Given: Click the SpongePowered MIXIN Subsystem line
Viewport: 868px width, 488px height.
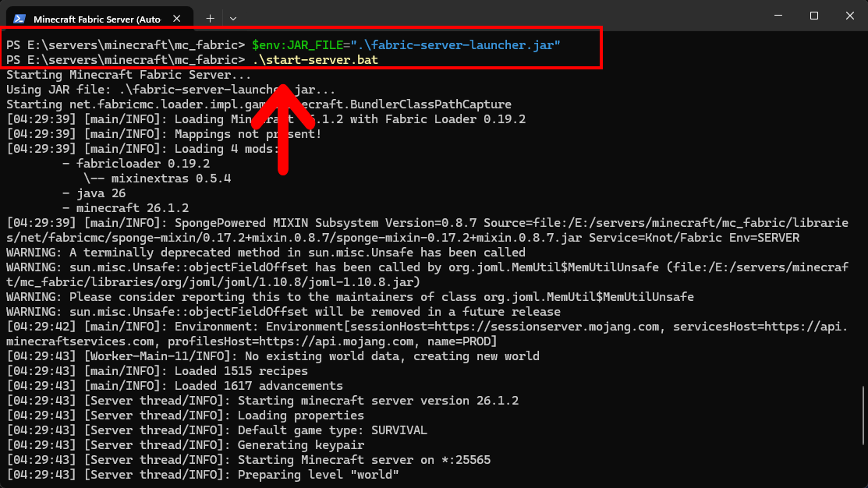Looking at the screenshot, I should [x=427, y=230].
